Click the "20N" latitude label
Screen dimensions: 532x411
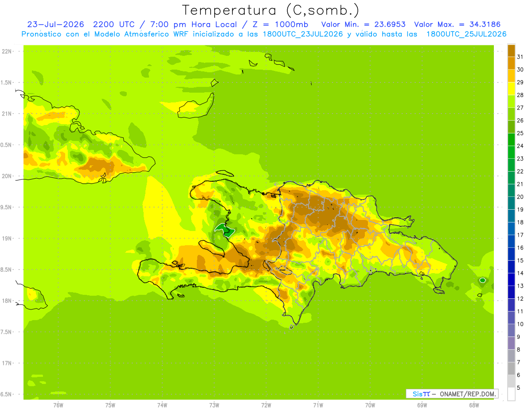click(x=8, y=176)
